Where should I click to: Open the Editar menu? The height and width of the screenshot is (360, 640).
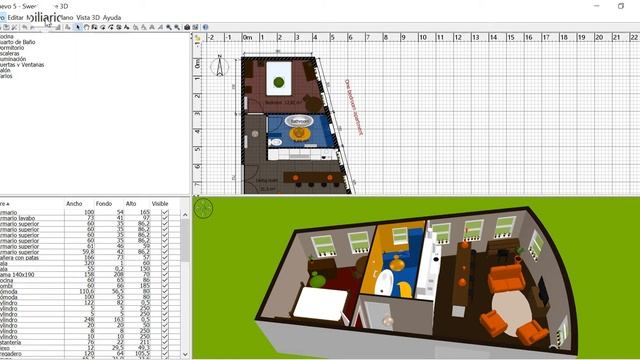coord(16,18)
